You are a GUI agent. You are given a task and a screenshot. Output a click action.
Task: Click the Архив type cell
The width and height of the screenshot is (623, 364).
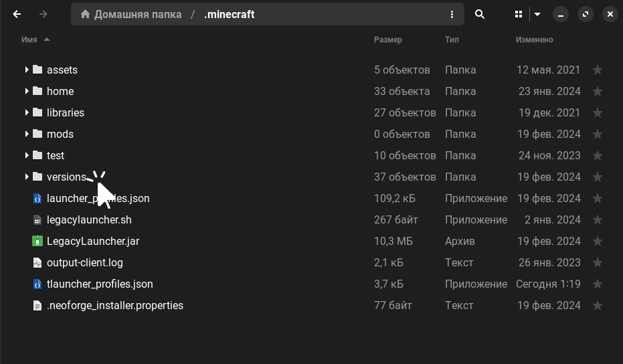(x=460, y=242)
